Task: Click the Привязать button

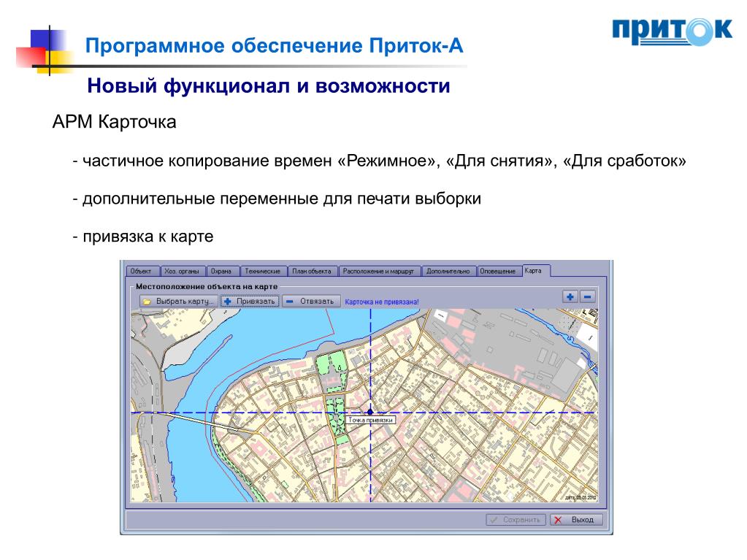Action: coord(250,302)
